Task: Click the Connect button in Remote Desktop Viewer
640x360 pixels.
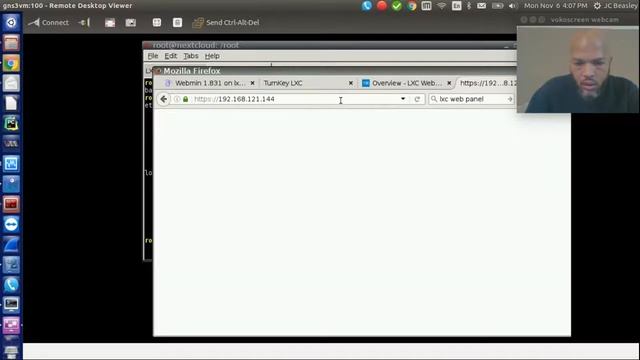Action: [x=48, y=22]
